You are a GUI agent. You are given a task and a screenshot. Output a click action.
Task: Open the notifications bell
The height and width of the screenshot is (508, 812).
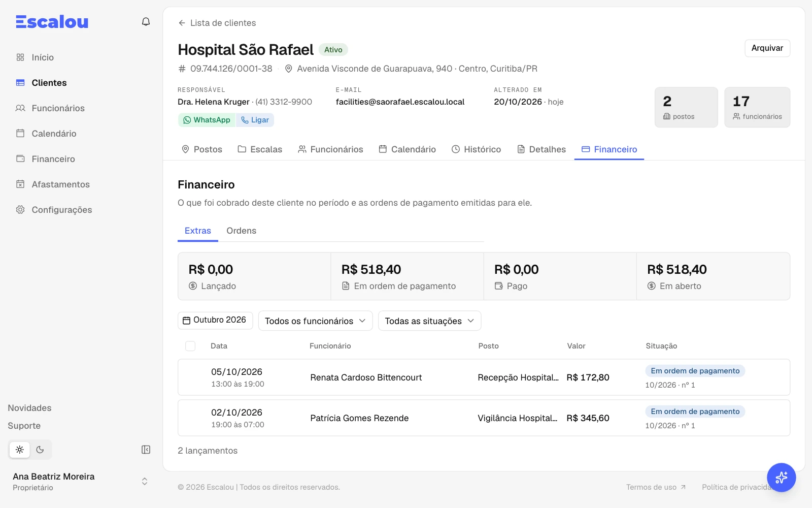pyautogui.click(x=146, y=22)
